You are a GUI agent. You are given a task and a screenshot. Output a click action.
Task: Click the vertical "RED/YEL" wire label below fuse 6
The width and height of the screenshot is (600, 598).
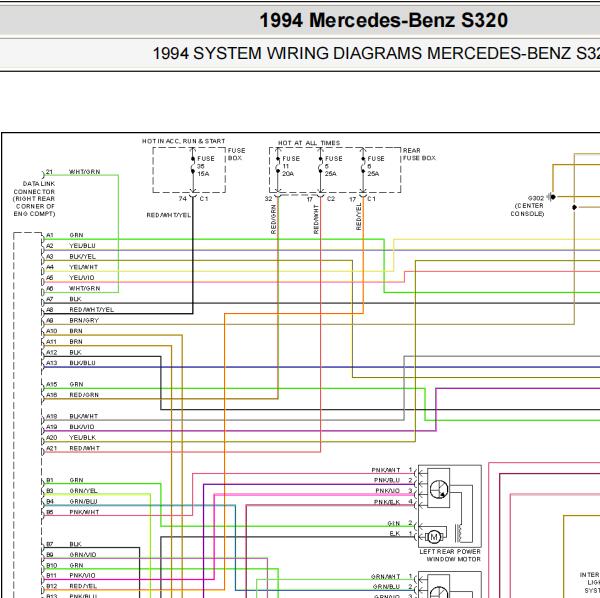(x=359, y=217)
